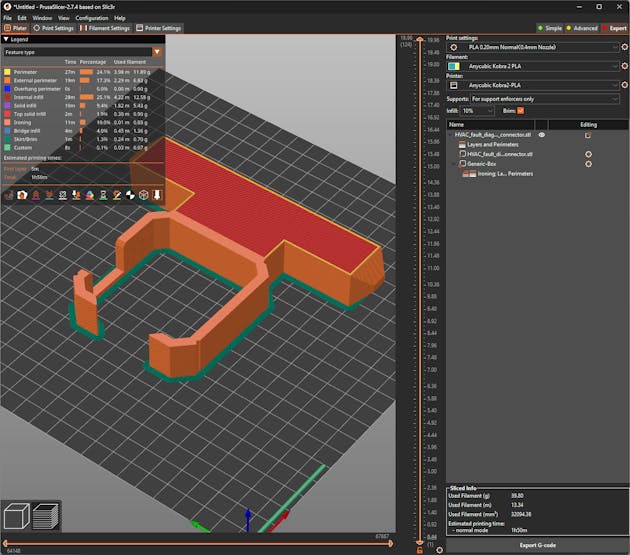Collapse the Legend panel

coord(6,39)
